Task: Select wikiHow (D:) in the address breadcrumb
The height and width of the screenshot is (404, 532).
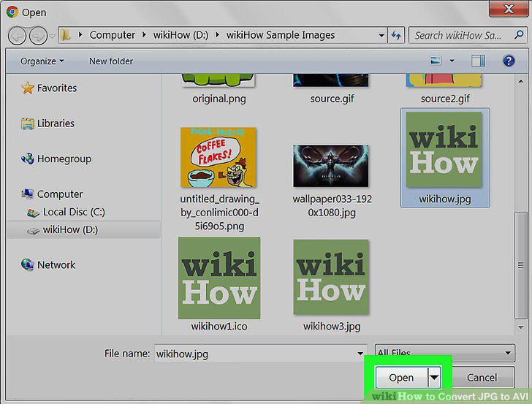Action: pyautogui.click(x=180, y=35)
